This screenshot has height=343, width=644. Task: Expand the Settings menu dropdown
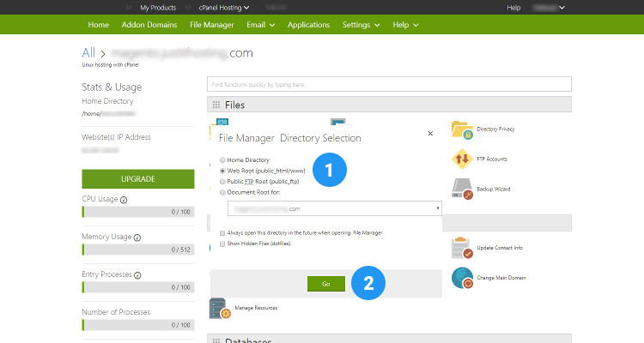[361, 25]
